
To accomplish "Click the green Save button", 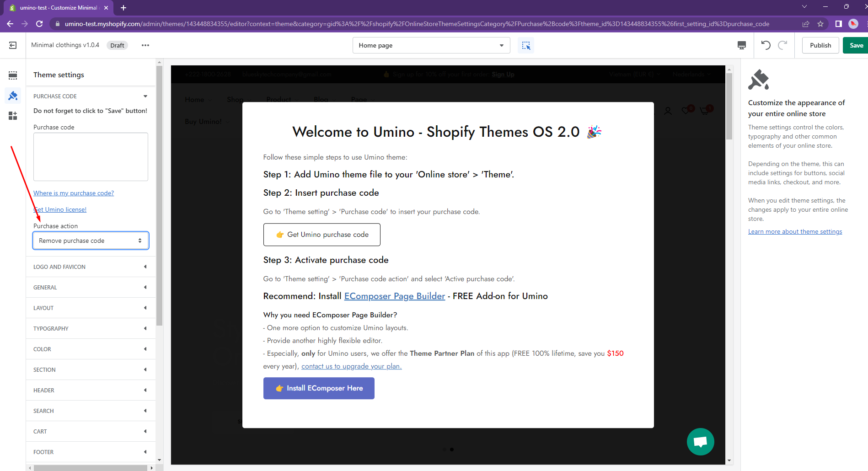I will pyautogui.click(x=856, y=45).
